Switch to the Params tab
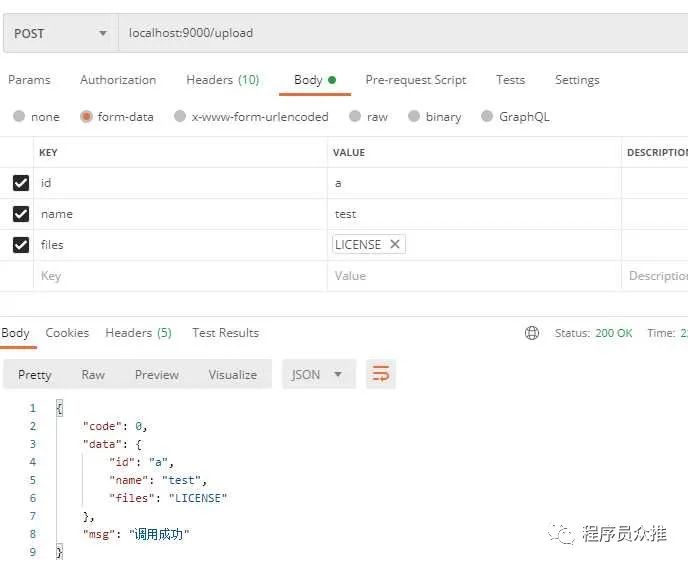688x564 pixels. pyautogui.click(x=29, y=80)
